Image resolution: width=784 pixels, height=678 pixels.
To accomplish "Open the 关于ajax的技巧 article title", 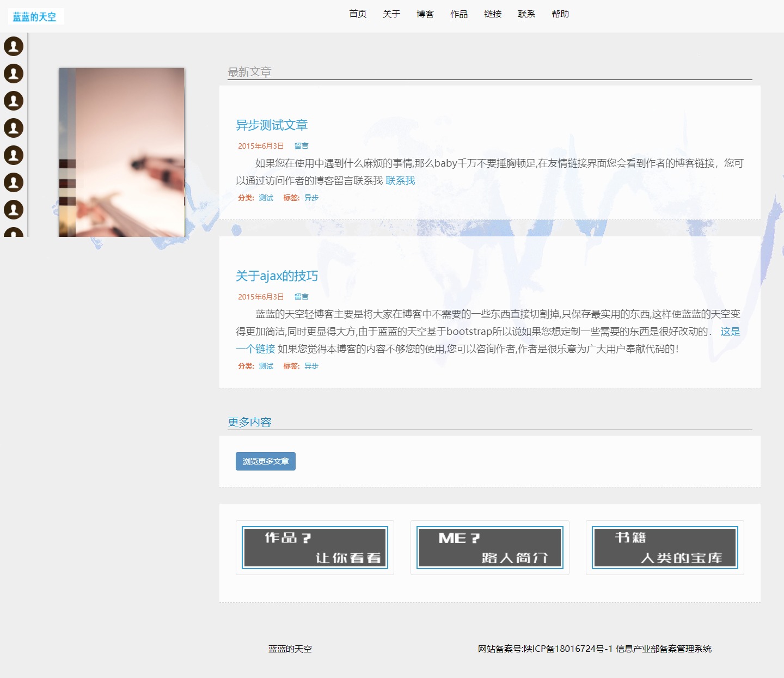I will (277, 276).
